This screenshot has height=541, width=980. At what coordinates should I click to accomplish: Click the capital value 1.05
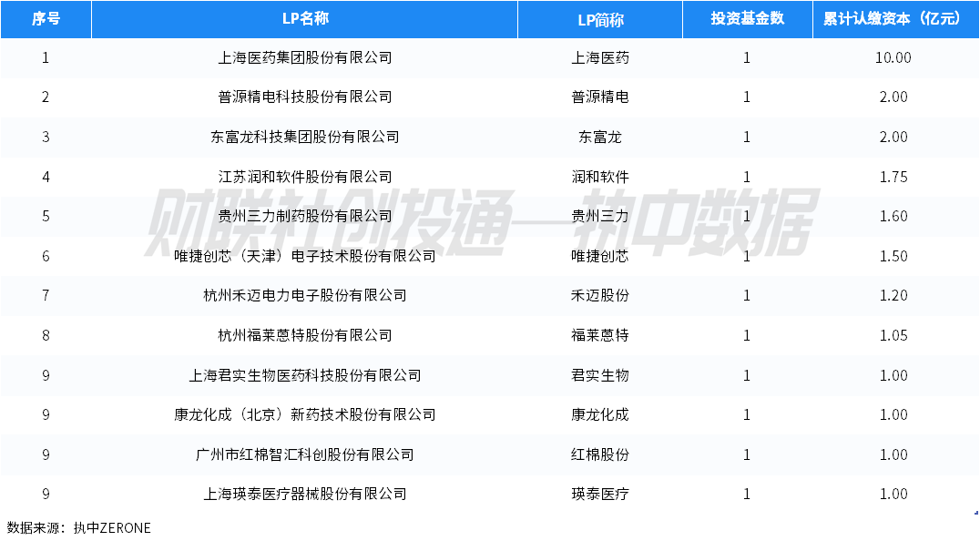coord(893,336)
